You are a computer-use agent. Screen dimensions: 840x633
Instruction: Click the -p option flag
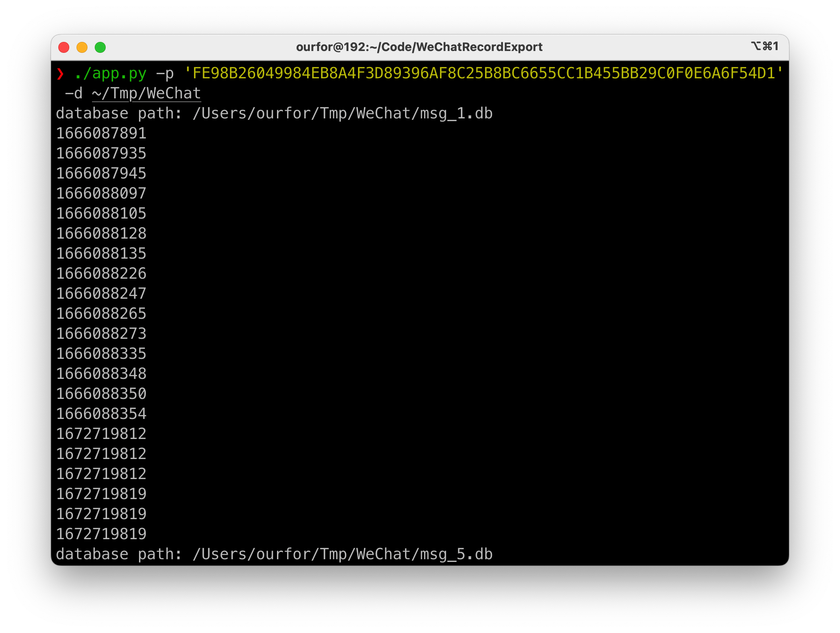165,73
